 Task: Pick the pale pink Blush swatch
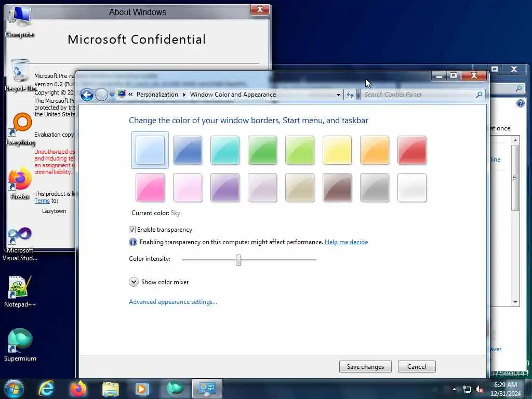187,188
